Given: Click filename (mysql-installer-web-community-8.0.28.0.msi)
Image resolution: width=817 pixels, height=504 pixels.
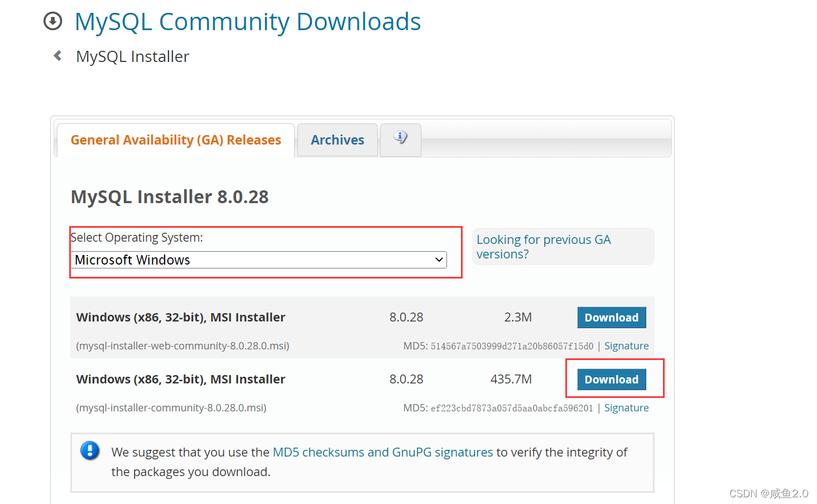Looking at the screenshot, I should click(x=182, y=346).
